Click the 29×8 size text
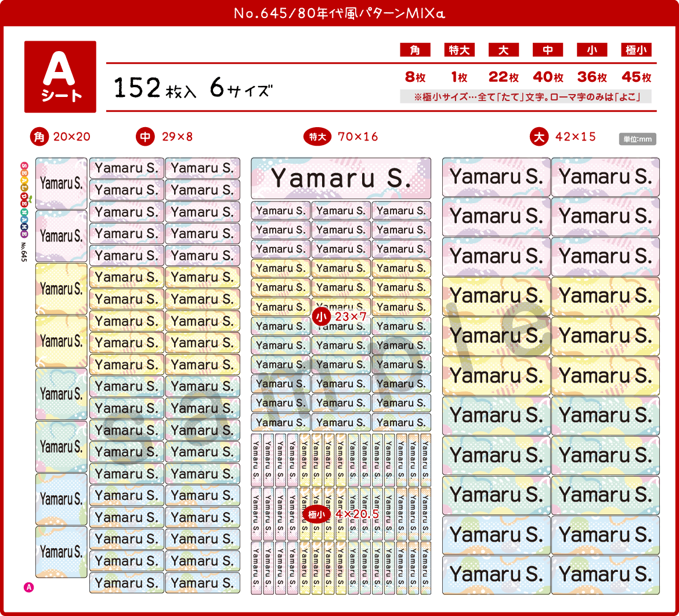This screenshot has height=616, width=679. [177, 137]
